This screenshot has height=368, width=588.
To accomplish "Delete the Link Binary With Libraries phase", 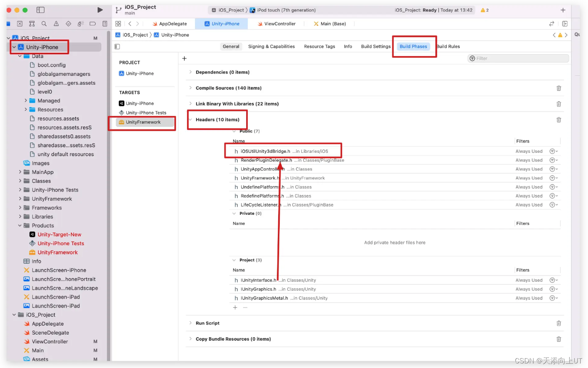I will (559, 104).
